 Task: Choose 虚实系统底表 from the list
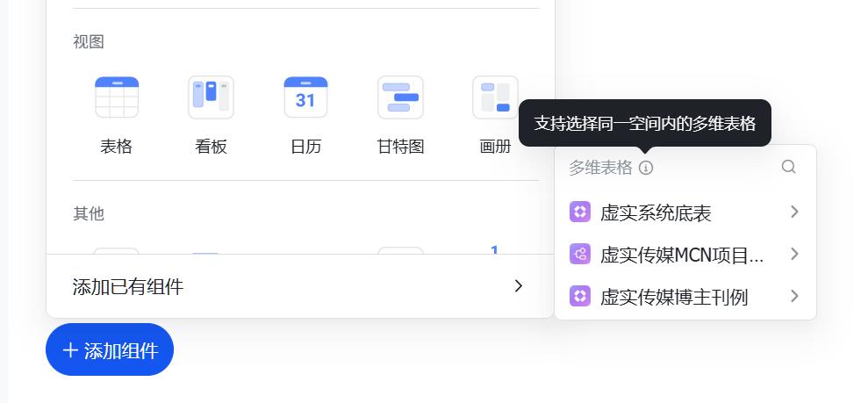[685, 212]
